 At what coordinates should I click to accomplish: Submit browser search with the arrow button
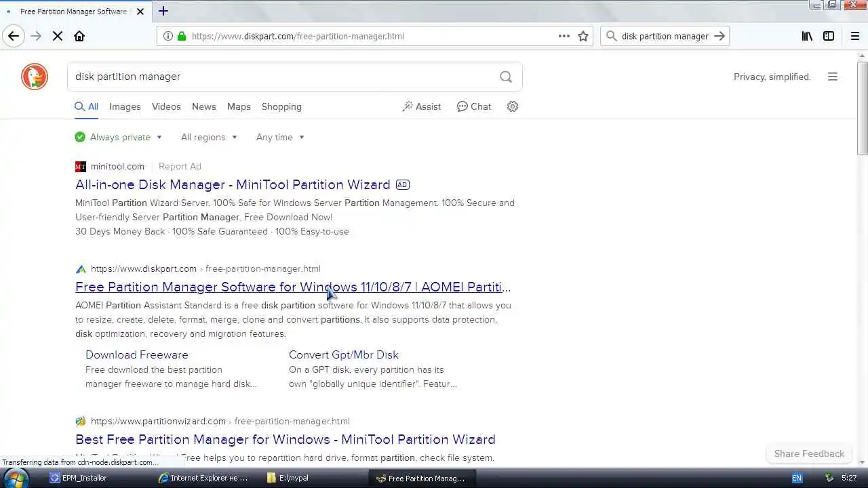[719, 36]
